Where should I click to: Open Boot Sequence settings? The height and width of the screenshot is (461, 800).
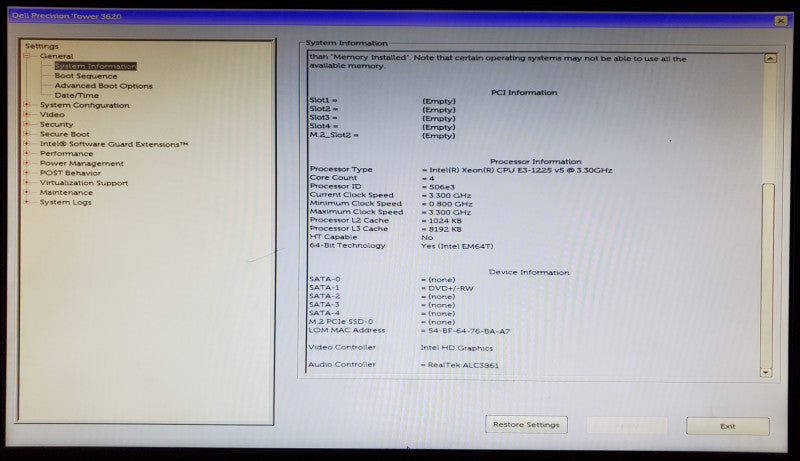click(86, 76)
